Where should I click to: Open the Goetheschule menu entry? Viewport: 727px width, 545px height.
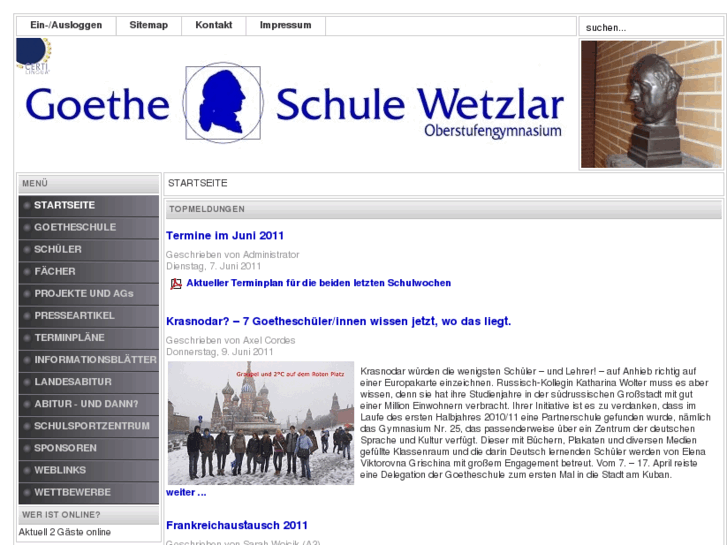tap(89, 227)
